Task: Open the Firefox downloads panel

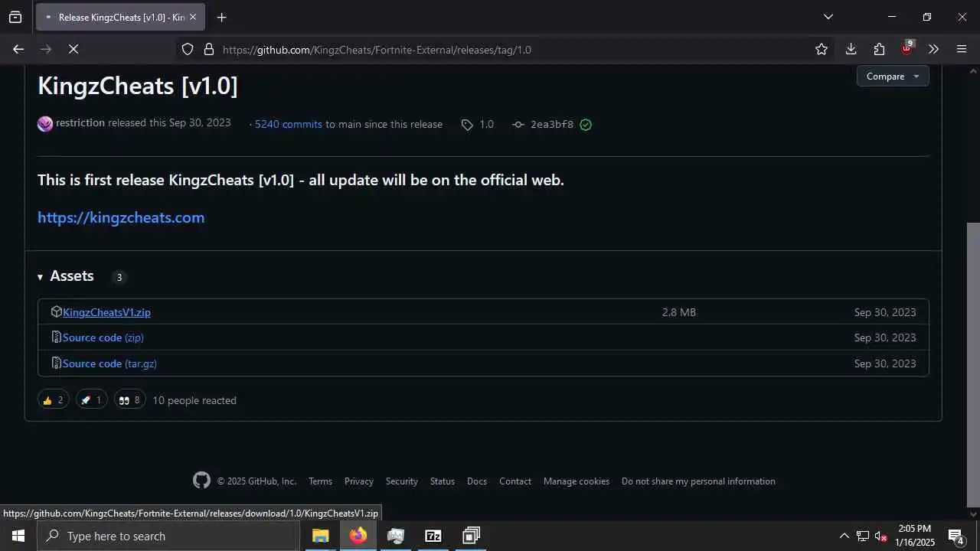Action: (x=851, y=49)
